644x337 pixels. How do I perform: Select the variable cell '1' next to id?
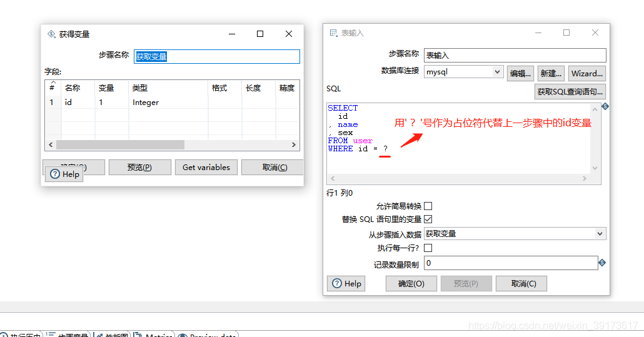click(112, 102)
